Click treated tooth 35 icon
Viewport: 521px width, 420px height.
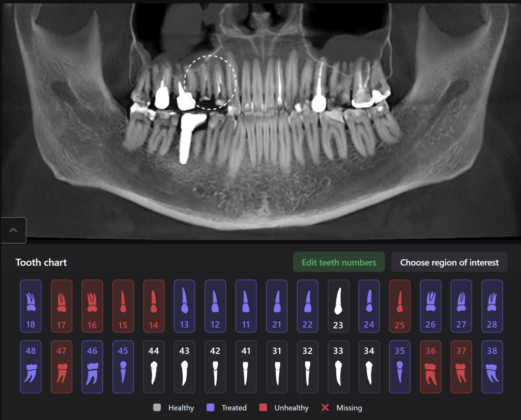[x=399, y=367]
